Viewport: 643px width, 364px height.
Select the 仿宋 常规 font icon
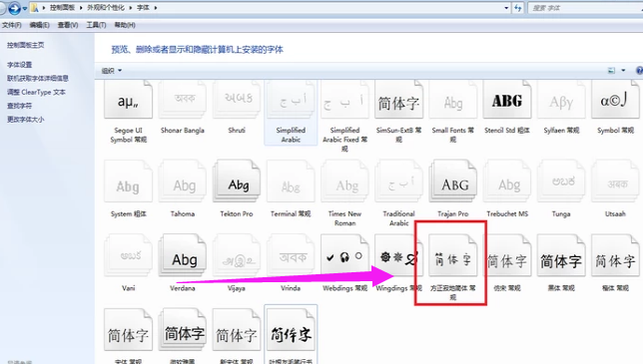point(507,255)
